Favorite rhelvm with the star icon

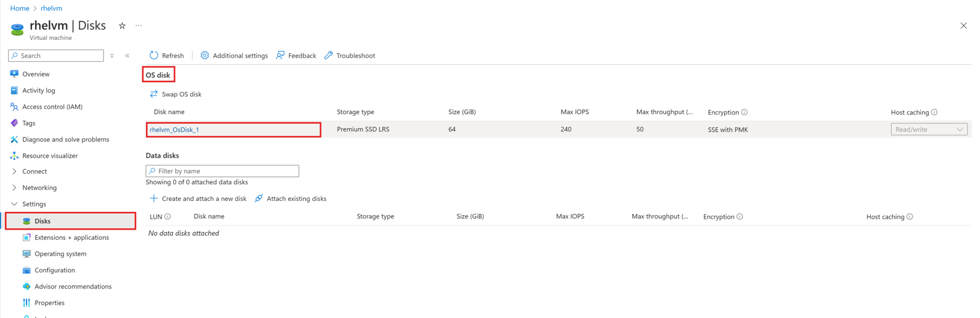pos(122,26)
